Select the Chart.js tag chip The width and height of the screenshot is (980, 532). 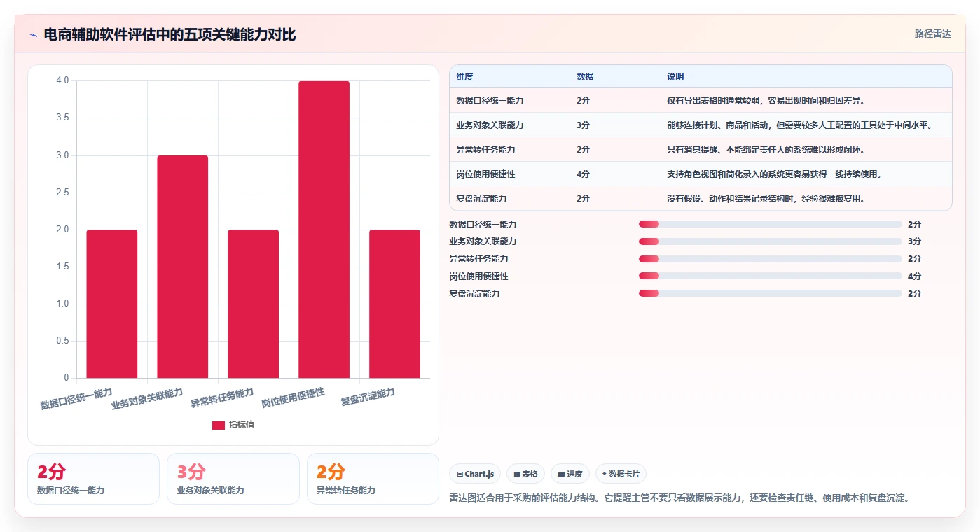[x=475, y=474]
